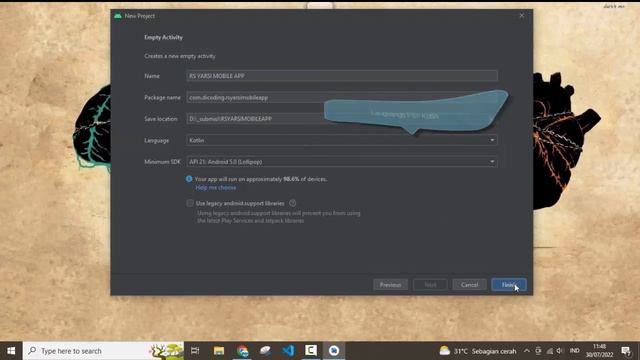Open the notification center icon
The width and height of the screenshot is (640, 360).
tap(626, 351)
